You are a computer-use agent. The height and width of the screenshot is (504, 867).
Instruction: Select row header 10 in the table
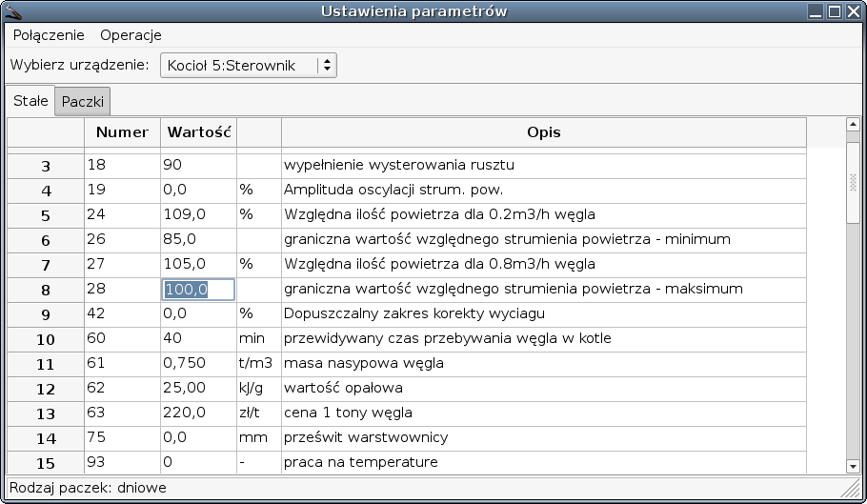tap(46, 339)
